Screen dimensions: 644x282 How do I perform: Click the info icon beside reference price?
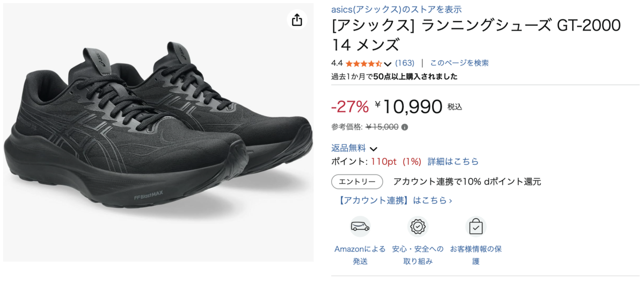tap(405, 127)
